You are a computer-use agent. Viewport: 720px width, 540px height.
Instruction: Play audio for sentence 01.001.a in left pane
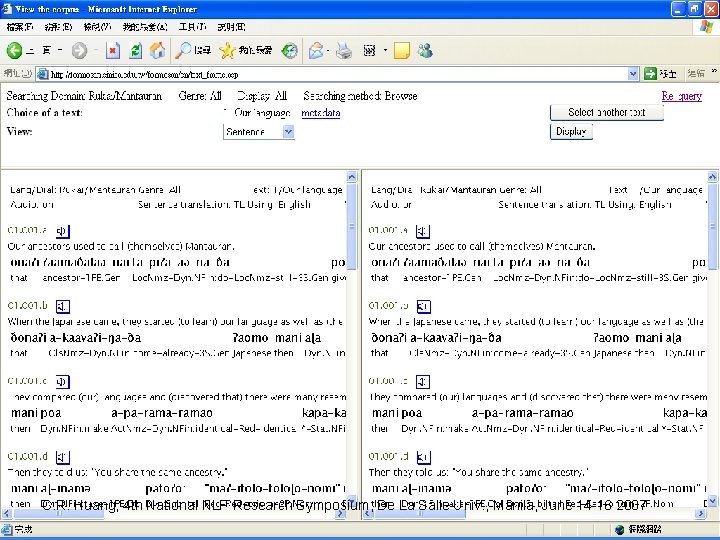tap(62, 231)
